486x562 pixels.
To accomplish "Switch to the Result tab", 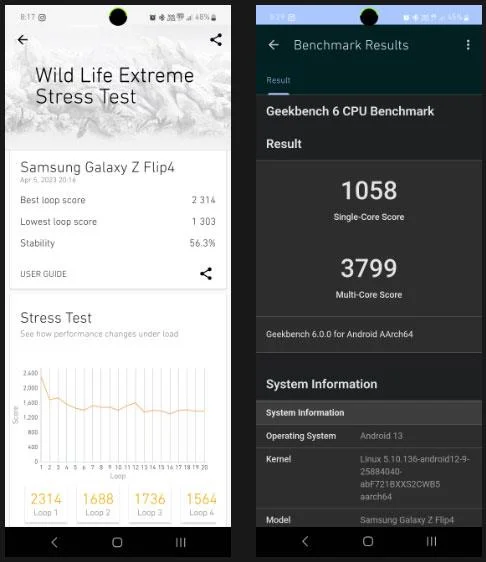I will (x=278, y=80).
